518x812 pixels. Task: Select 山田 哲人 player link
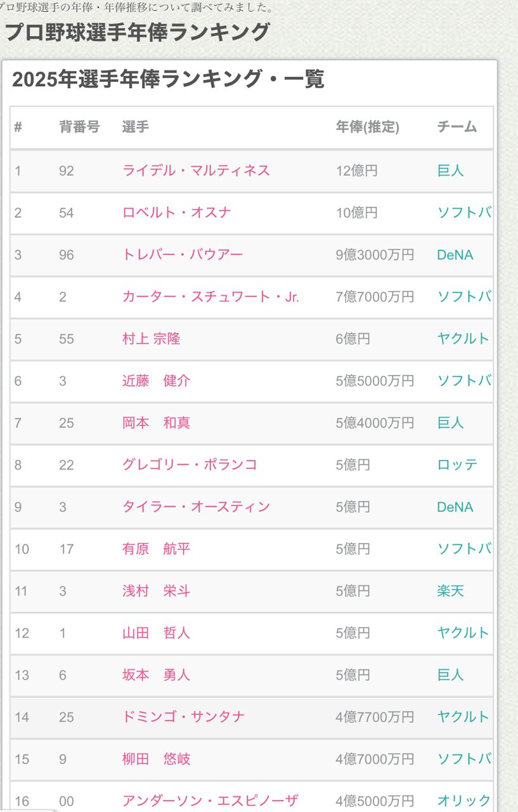(x=156, y=633)
